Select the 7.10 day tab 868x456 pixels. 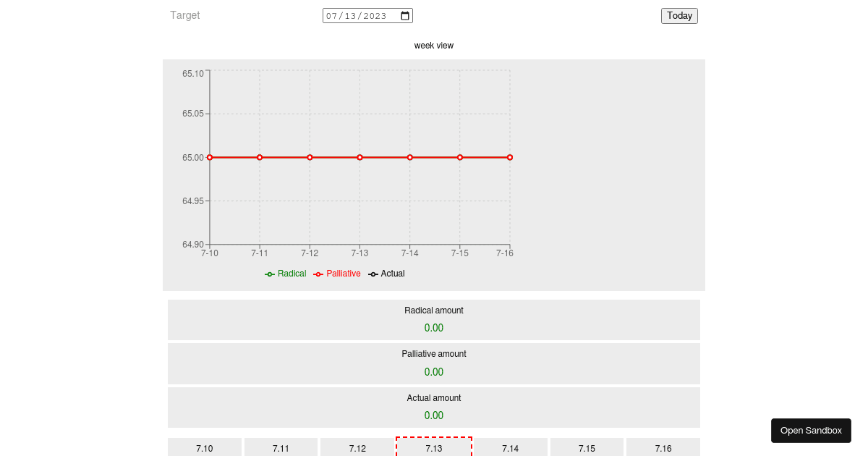pyautogui.click(x=205, y=447)
